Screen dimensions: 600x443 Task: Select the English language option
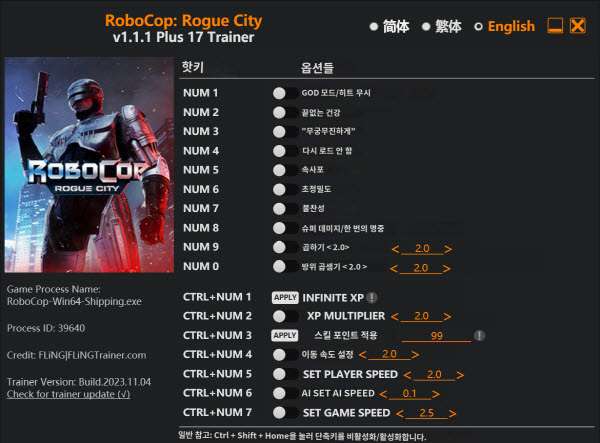click(504, 26)
